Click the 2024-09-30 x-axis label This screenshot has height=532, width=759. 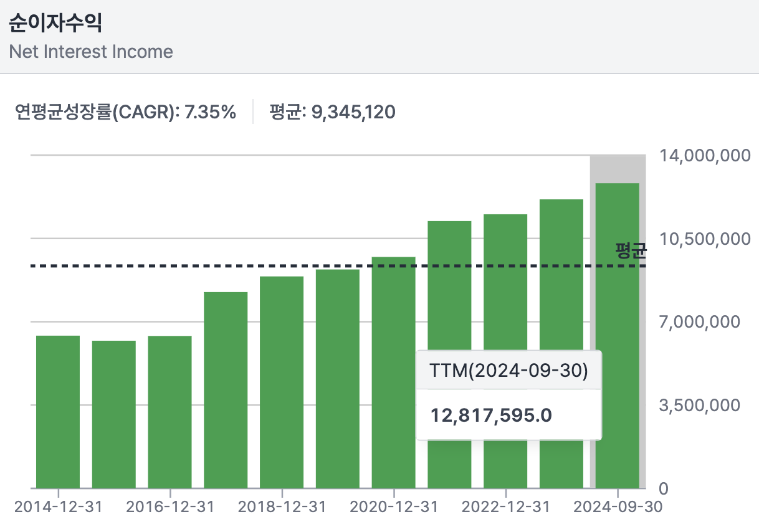(x=618, y=507)
